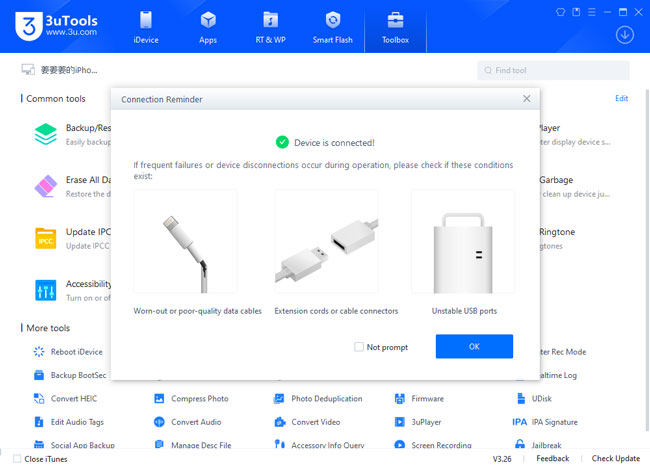Open the RT & WP tab
Screen dimensions: 650x468
point(270,27)
